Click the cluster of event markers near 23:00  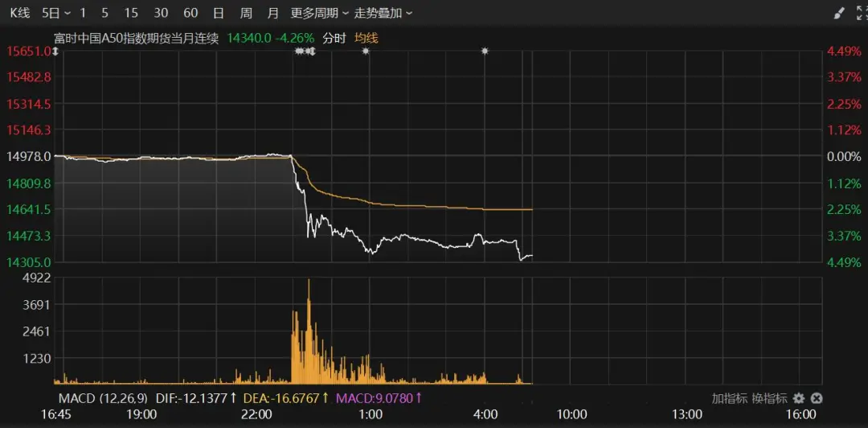(305, 51)
